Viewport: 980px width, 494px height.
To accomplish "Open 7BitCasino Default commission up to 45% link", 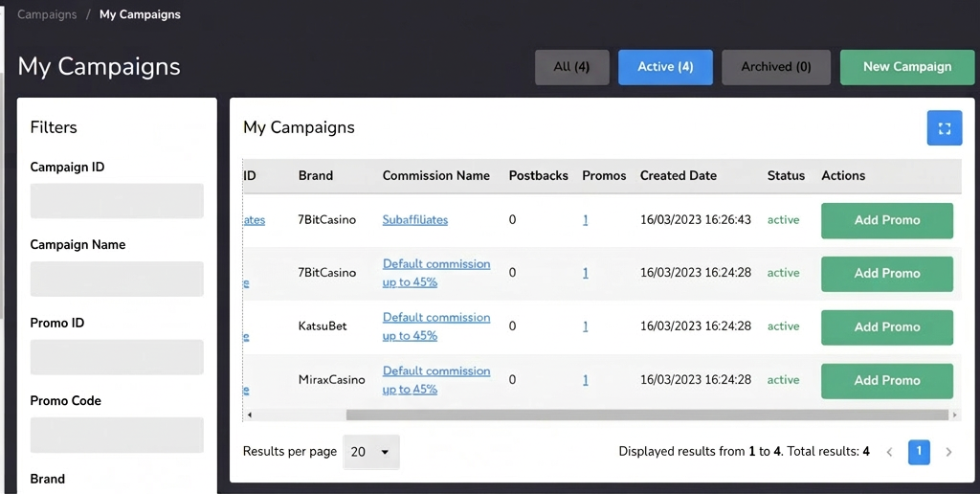I will click(436, 273).
